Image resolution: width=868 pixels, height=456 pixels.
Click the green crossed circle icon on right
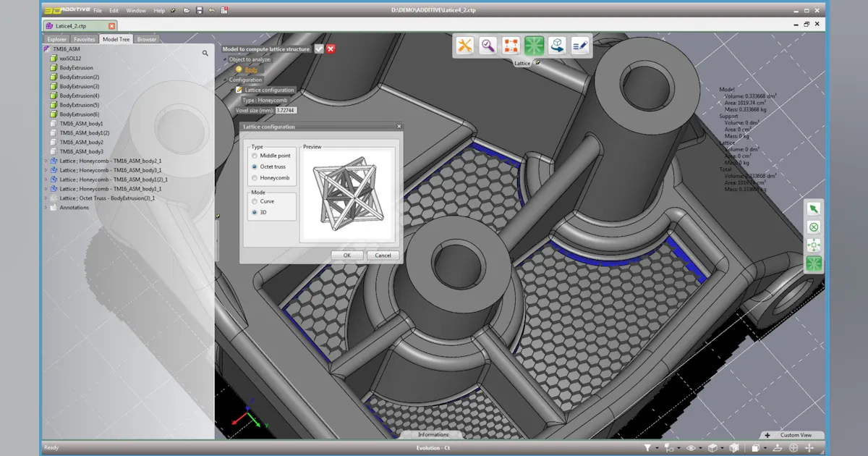click(814, 227)
